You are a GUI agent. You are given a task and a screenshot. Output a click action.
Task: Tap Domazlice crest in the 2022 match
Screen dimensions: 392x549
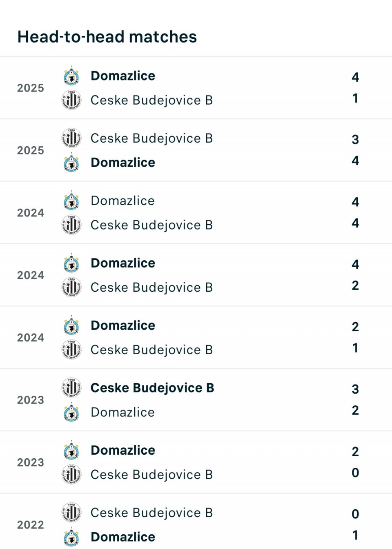coord(71,537)
